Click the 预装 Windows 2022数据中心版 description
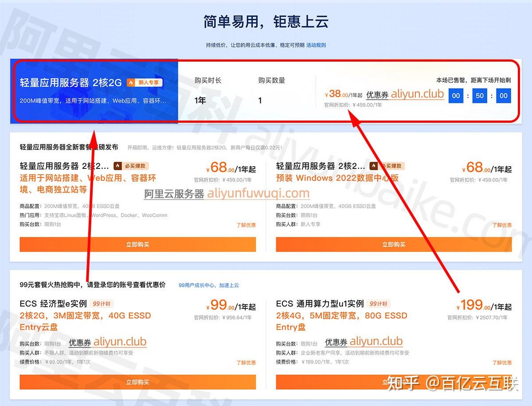This screenshot has height=406, width=532. click(x=337, y=178)
